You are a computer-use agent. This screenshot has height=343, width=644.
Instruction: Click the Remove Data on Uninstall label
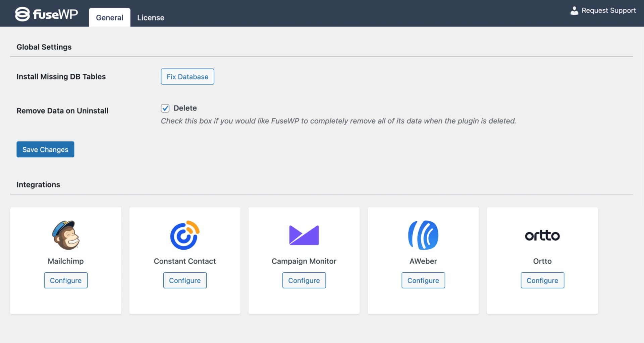[x=62, y=111]
